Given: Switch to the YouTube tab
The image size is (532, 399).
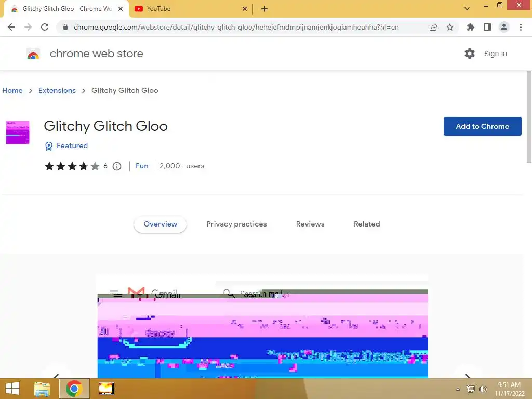Looking at the screenshot, I should coord(191,9).
